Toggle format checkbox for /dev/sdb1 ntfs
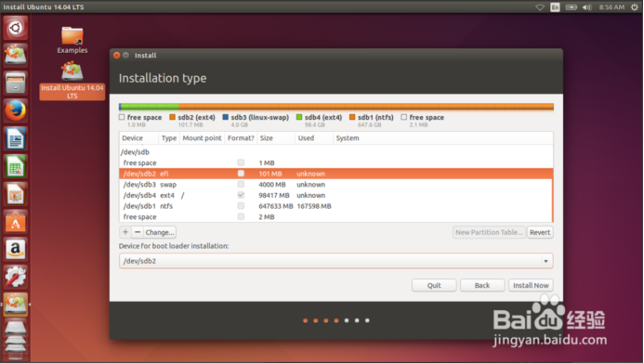Screen dimensions: 644x363 click(x=241, y=206)
